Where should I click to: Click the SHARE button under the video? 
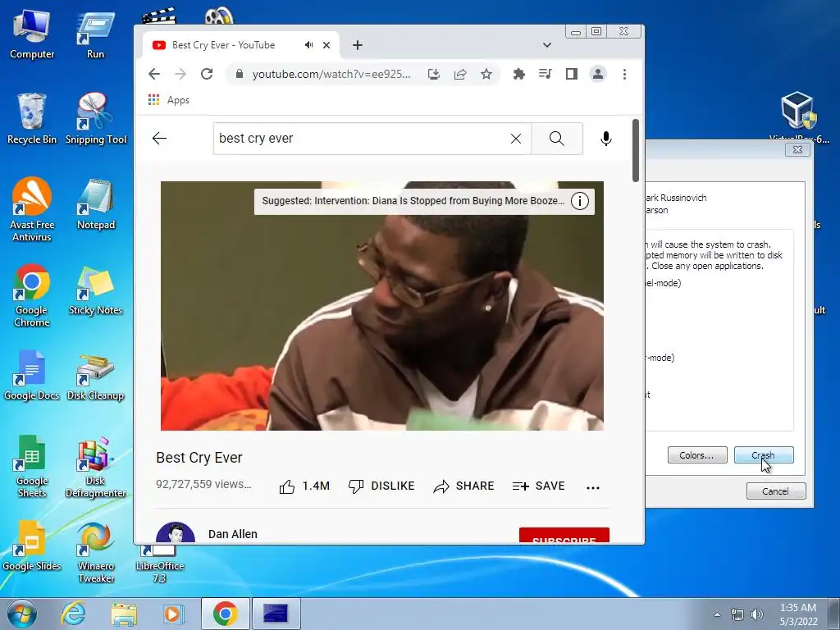(x=464, y=486)
